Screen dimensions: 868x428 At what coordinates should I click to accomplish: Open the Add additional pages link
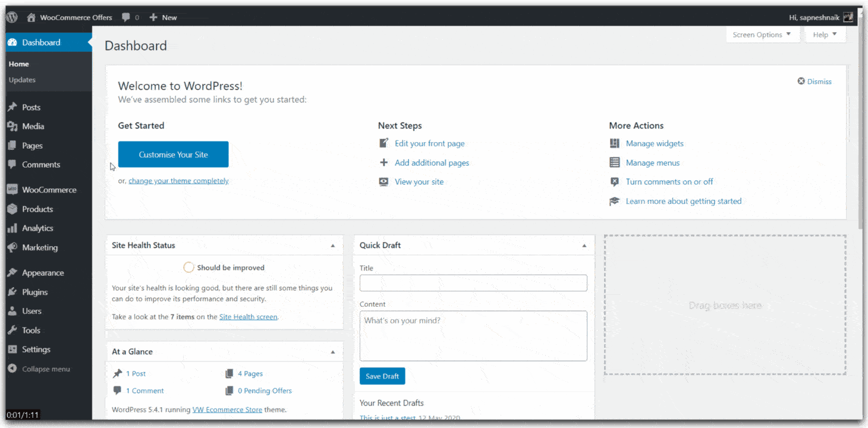click(x=432, y=162)
